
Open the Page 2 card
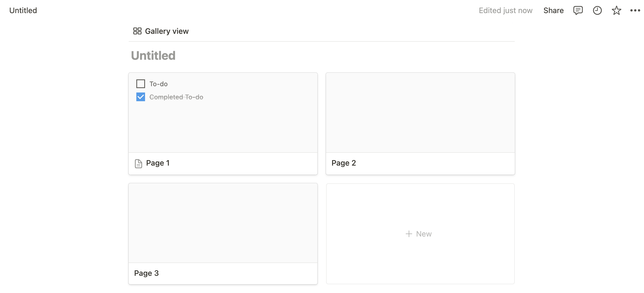coord(420,123)
